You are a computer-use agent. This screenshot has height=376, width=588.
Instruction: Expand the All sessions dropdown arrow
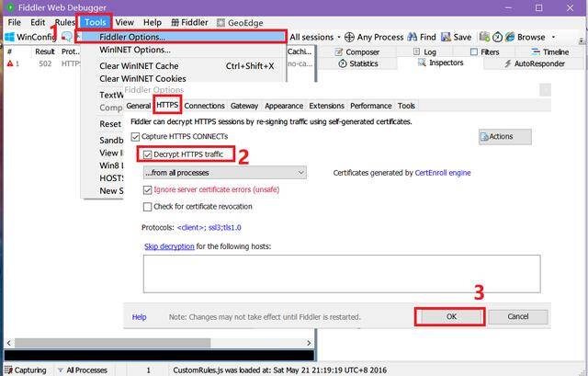[x=339, y=37]
